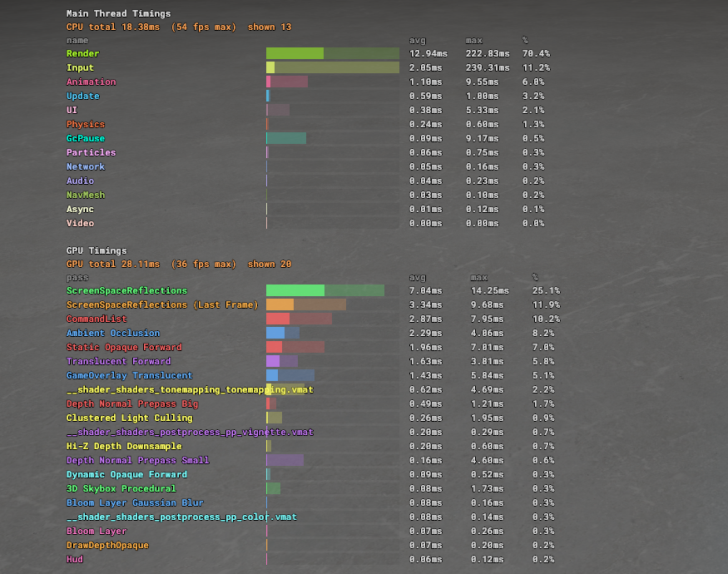Click the Animation entry name
Viewport: 728px width, 574px height.
(x=91, y=82)
